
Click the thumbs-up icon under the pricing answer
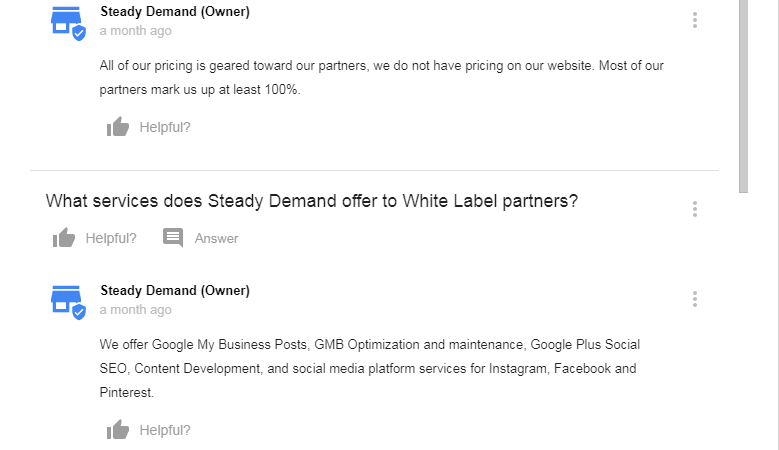pyautogui.click(x=118, y=127)
